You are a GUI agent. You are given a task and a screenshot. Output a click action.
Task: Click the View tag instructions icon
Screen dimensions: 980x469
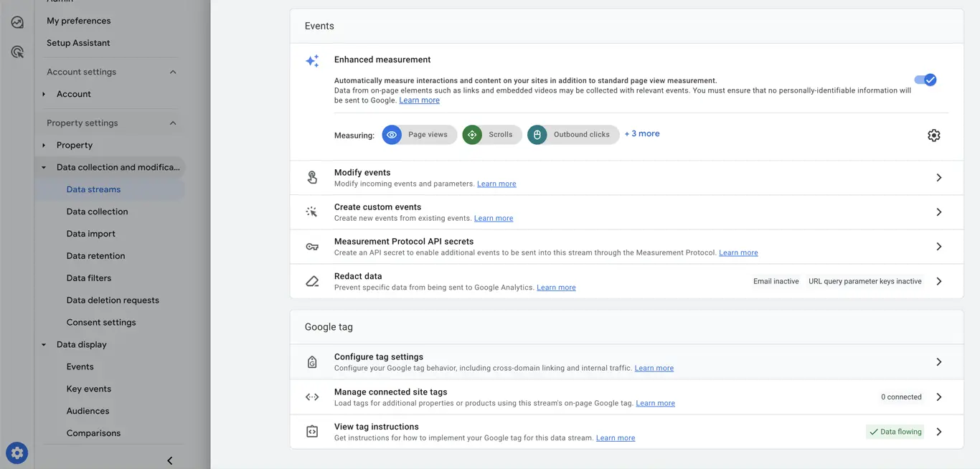[x=312, y=432]
